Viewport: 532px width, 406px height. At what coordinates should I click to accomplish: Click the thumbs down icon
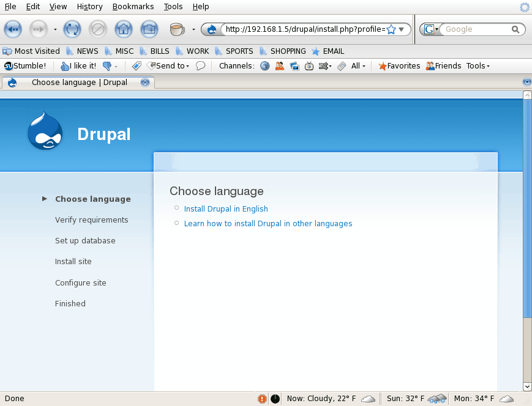pos(107,66)
